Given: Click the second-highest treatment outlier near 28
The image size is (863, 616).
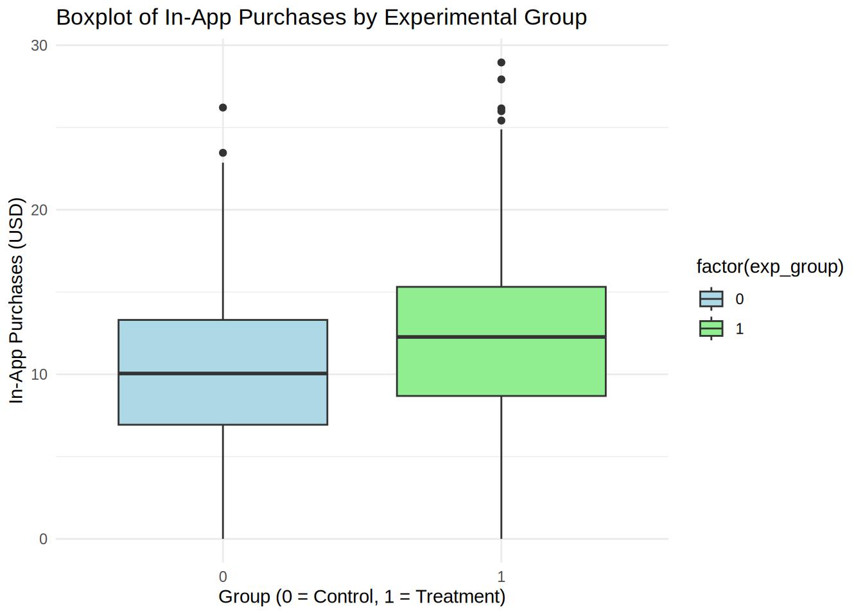Looking at the screenshot, I should (501, 80).
